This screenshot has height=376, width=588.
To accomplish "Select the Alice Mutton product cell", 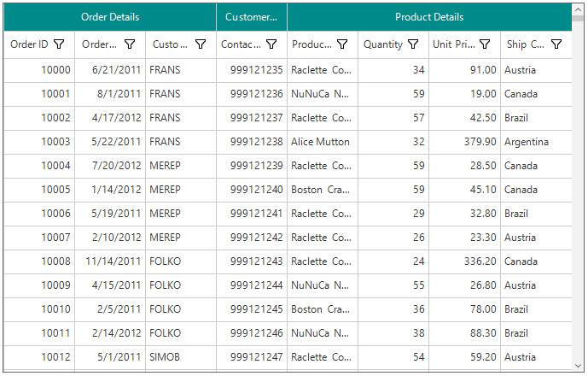I will [323, 142].
